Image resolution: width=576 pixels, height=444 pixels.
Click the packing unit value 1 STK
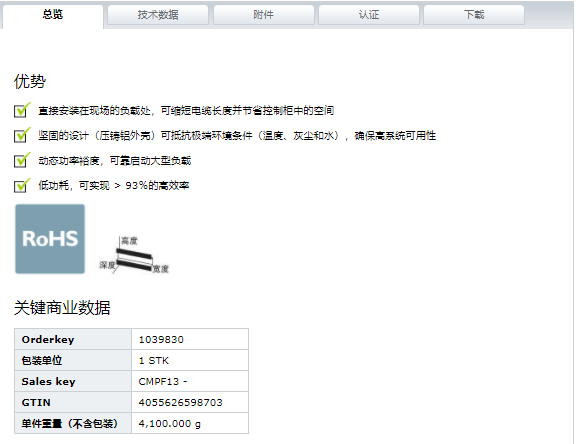154,361
